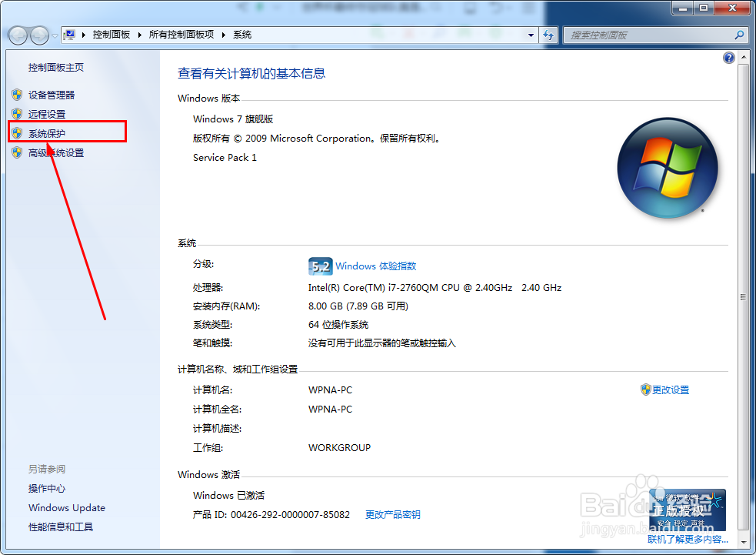Open 操作中心 under 另请参阅
This screenshot has height=555, width=756.
click(47, 488)
